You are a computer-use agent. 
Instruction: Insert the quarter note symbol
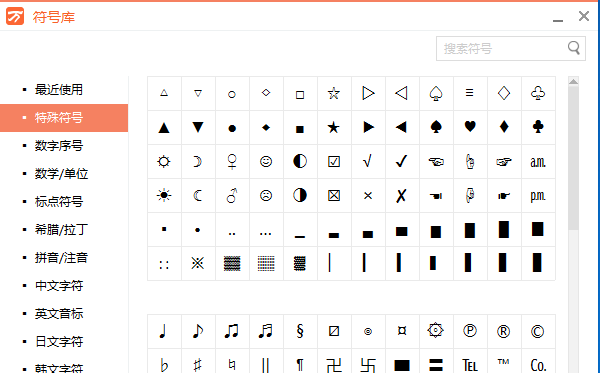pos(164,331)
